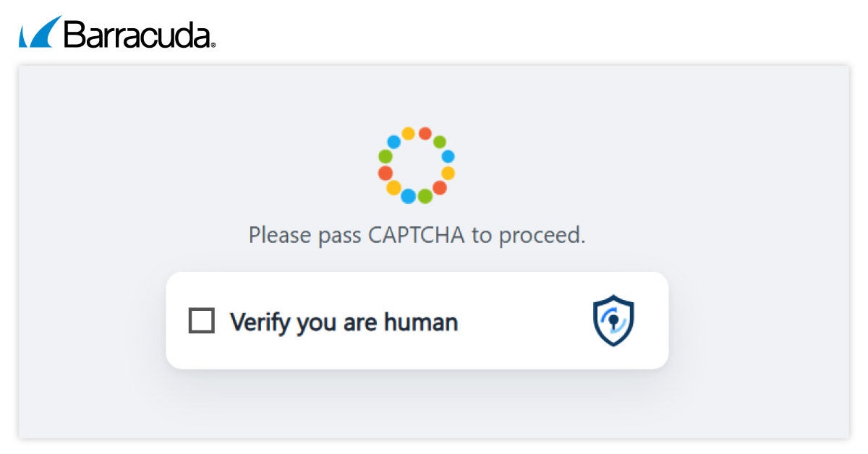Click the registered trademark symbol beside Barracuda
868x454 pixels.
click(x=213, y=45)
